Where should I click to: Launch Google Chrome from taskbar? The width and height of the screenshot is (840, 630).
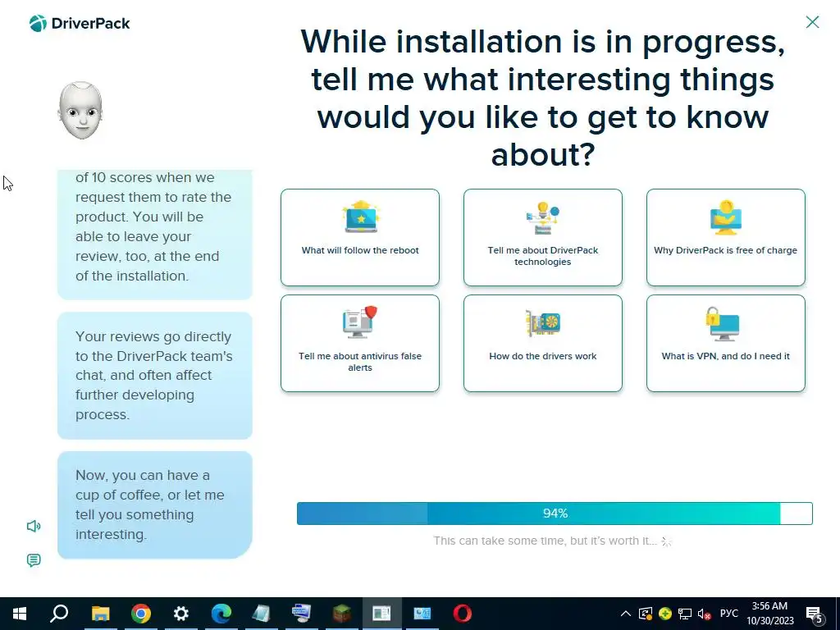(x=141, y=614)
